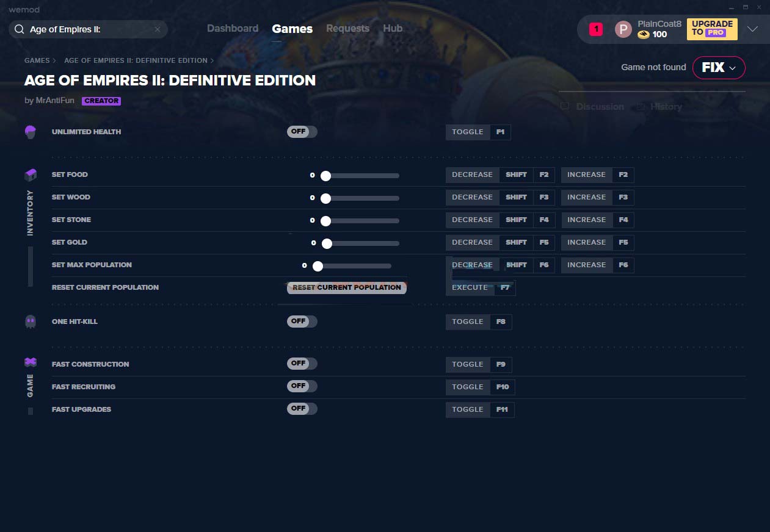Screen dimensions: 770x532
Task: Click the coin balance icon
Action: (644, 35)
